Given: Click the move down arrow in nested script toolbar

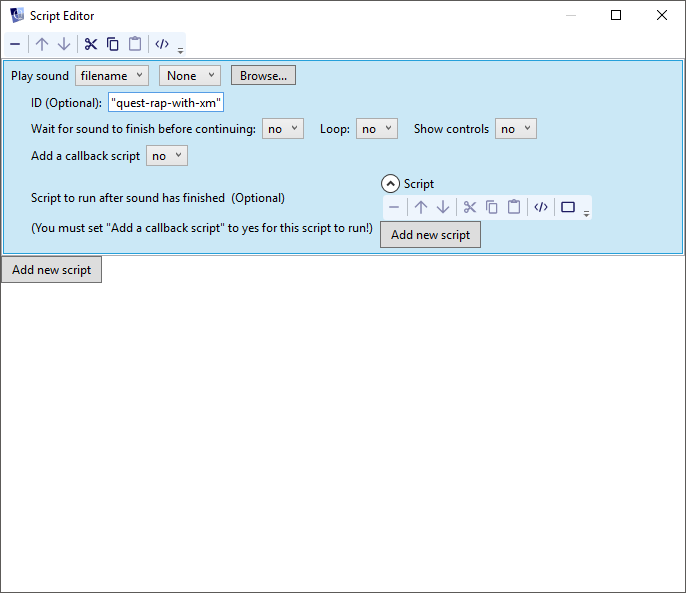Looking at the screenshot, I should click(x=443, y=207).
